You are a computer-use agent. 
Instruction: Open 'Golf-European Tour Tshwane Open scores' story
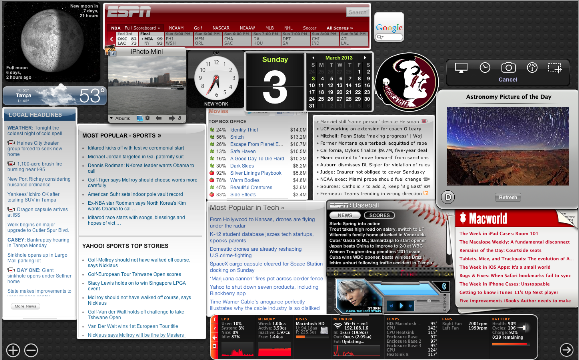[x=134, y=274]
